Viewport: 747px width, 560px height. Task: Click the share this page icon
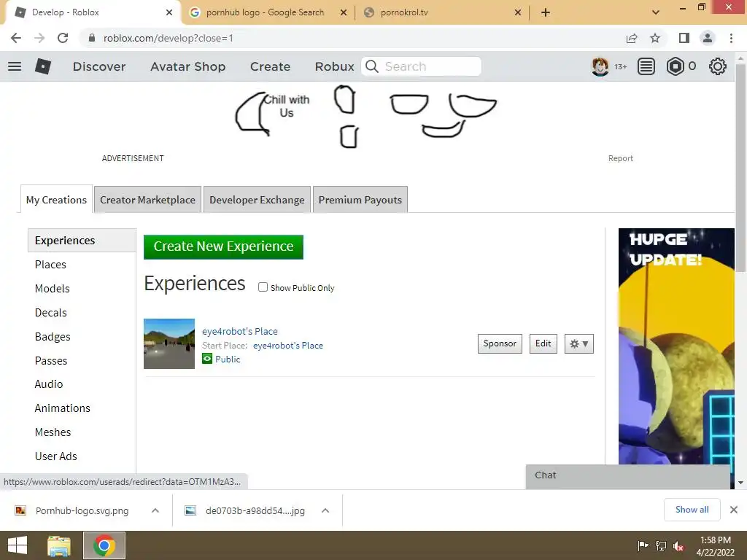[632, 38]
